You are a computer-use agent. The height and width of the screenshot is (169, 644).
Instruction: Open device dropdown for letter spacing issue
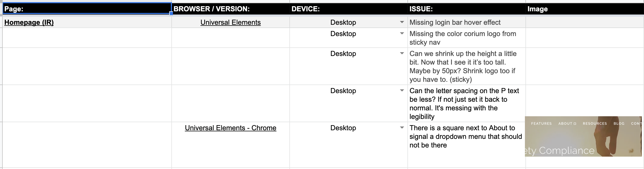click(x=402, y=90)
